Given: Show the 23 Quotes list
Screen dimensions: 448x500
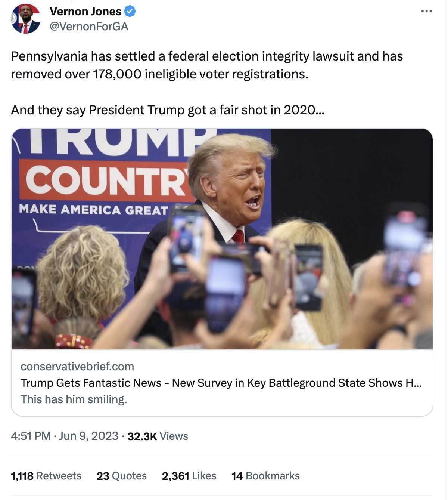Looking at the screenshot, I should pos(121,476).
